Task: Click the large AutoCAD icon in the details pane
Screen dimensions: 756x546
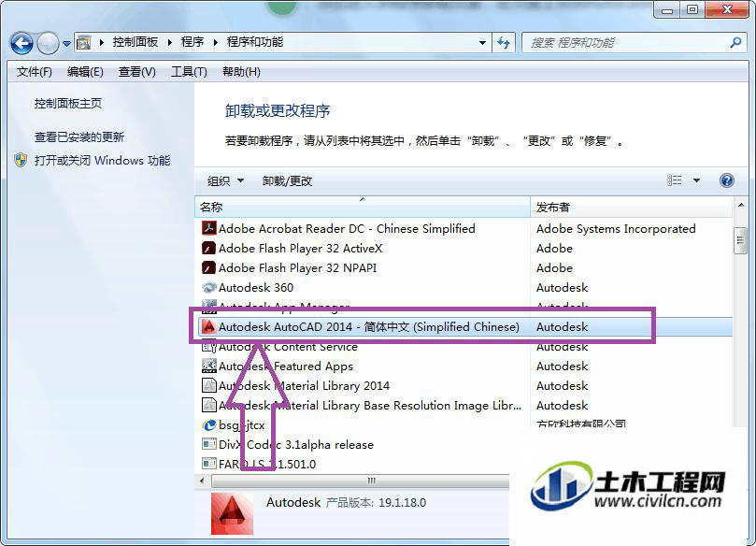Action: pos(232,513)
